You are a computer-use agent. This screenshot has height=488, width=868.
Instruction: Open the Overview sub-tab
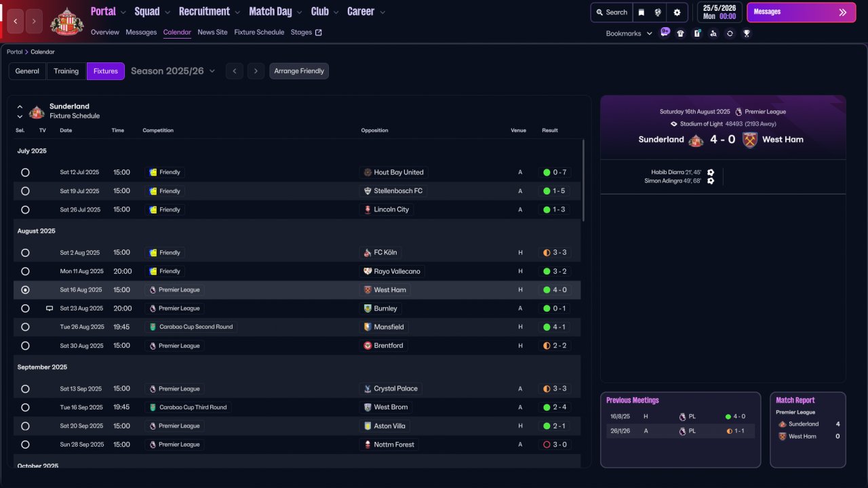[105, 32]
